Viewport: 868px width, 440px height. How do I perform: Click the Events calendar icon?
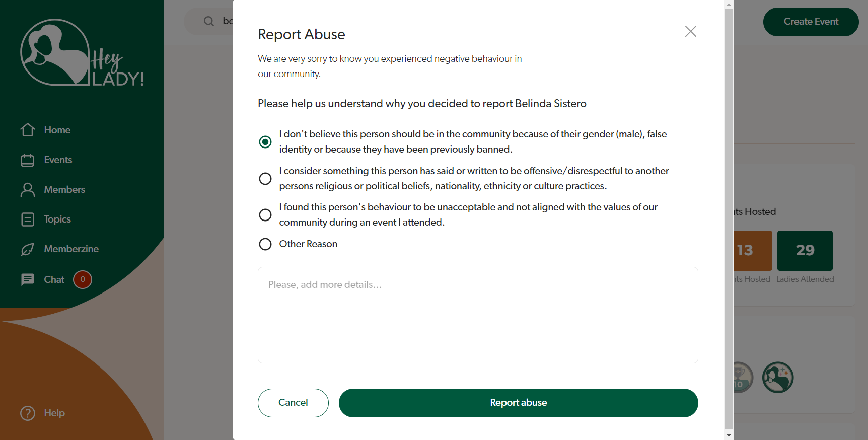[28, 160]
